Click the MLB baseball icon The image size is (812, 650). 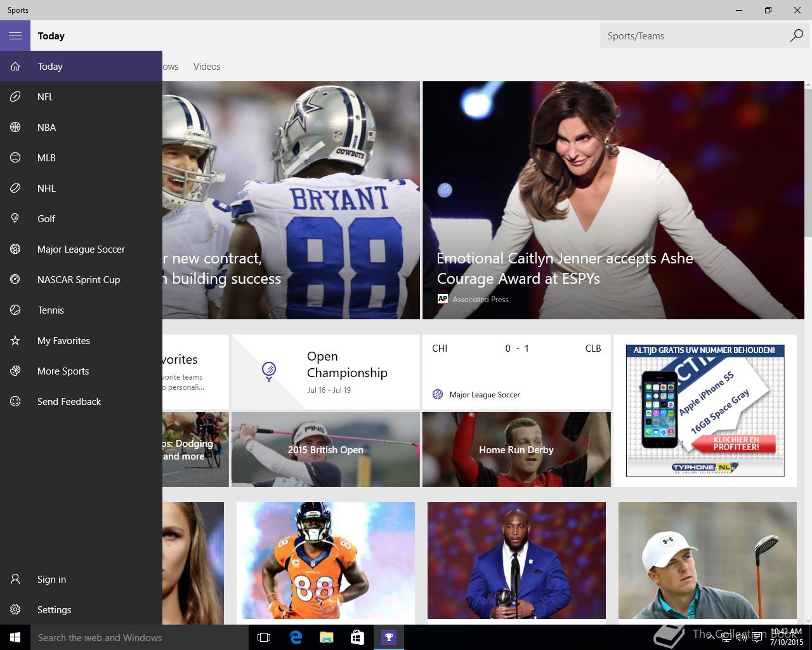pyautogui.click(x=15, y=157)
